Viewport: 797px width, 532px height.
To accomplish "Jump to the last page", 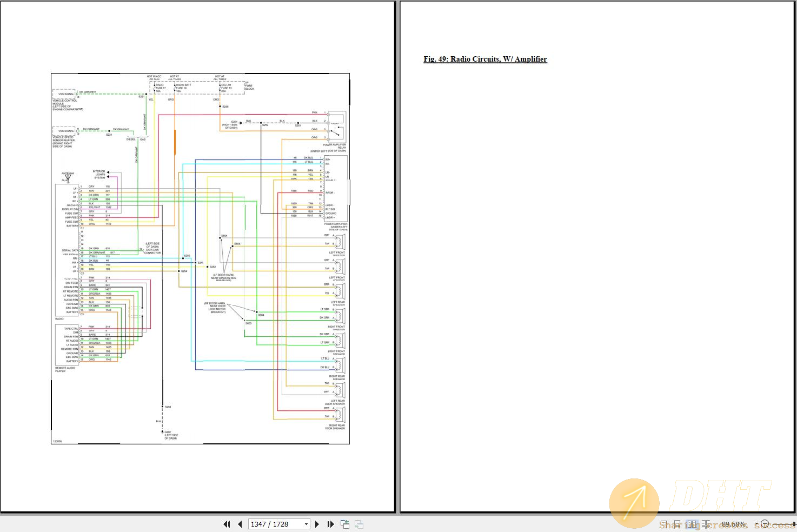I will [330, 524].
